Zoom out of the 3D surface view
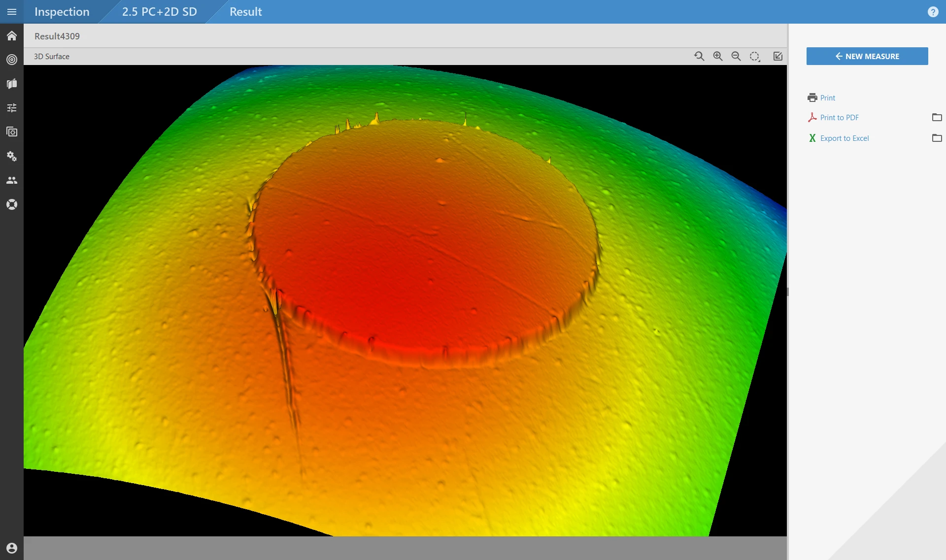This screenshot has height=560, width=946. (736, 56)
